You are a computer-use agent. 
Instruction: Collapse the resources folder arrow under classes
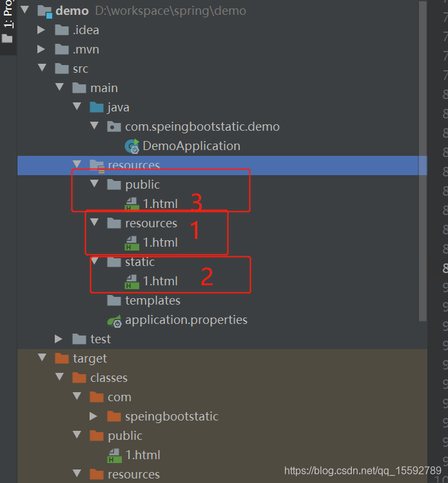click(x=77, y=473)
